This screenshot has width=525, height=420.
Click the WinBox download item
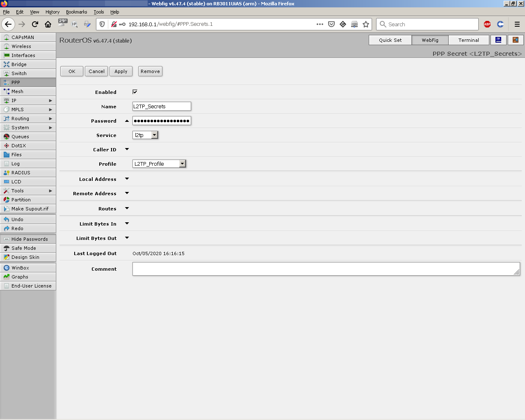[x=28, y=268]
